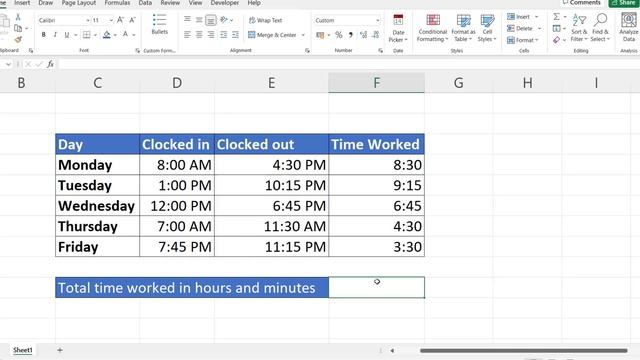Click the Comments button

click(581, 3)
